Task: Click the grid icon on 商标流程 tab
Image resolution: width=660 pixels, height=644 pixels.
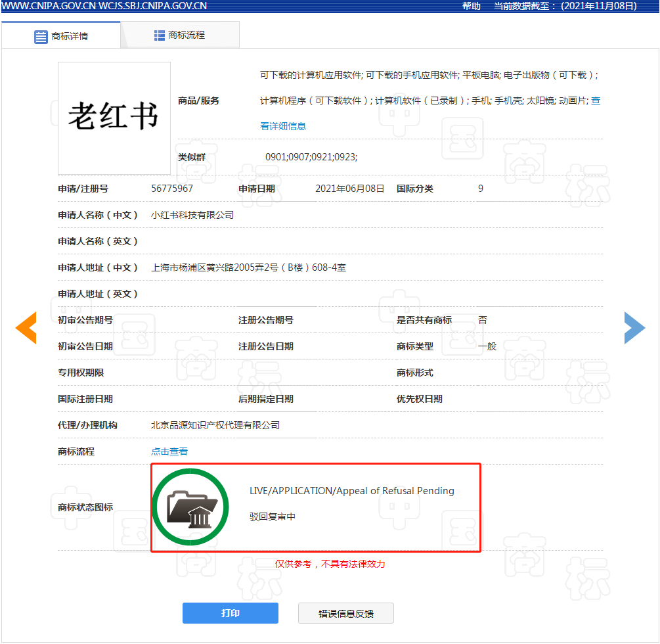Action: pos(160,35)
